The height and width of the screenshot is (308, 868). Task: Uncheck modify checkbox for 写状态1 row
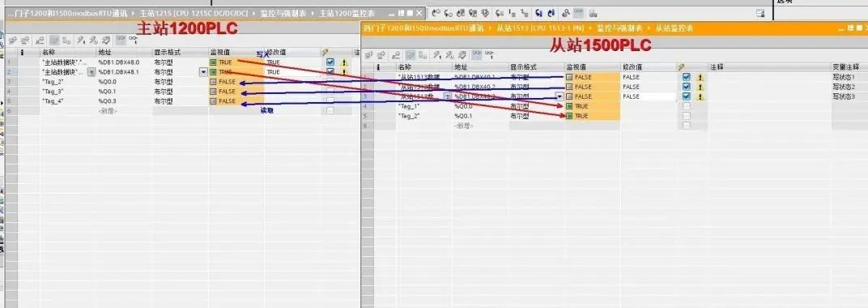tap(687, 77)
